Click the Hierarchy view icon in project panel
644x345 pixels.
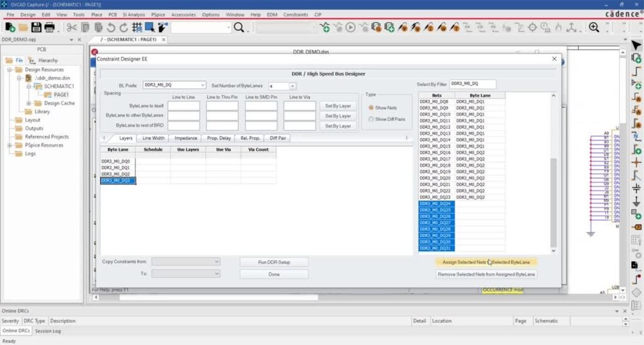point(32,60)
